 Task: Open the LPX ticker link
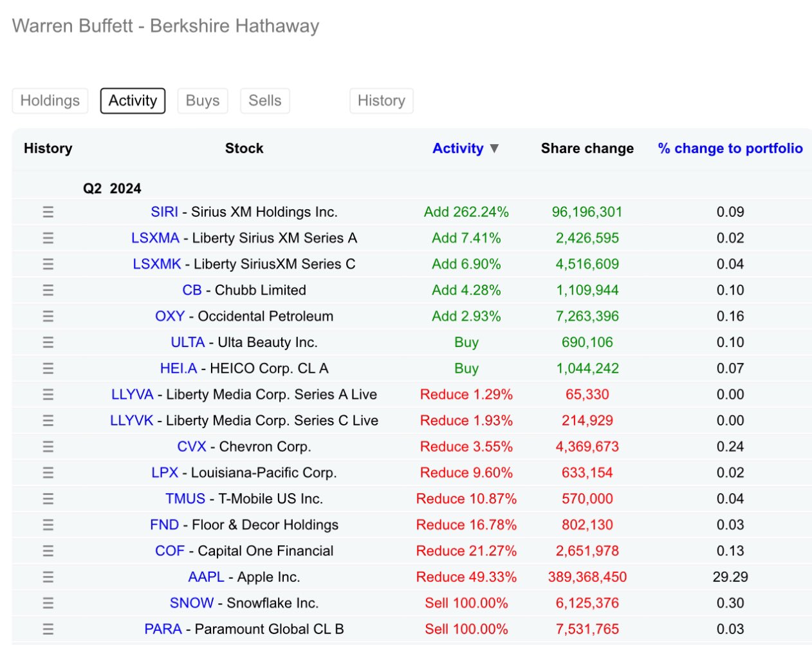[x=165, y=472]
